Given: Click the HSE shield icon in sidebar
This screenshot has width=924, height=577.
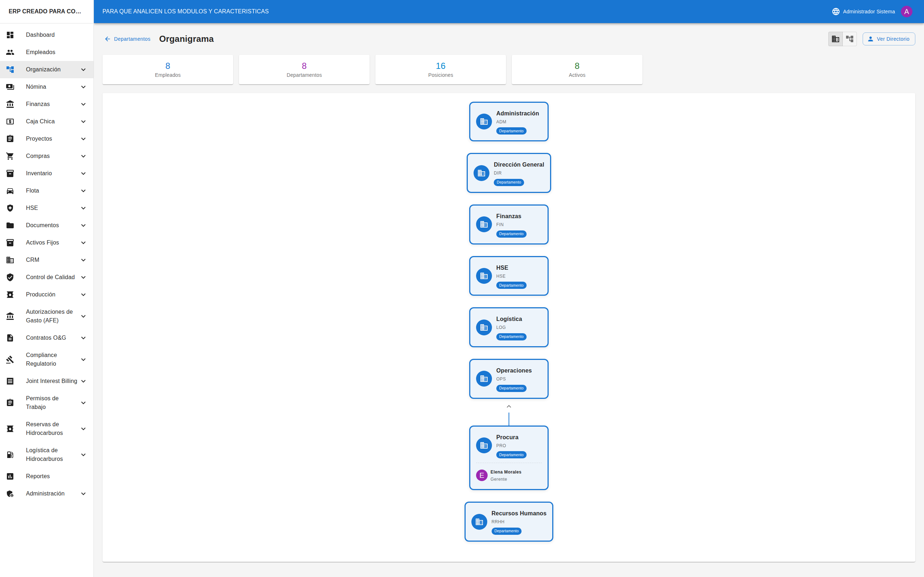Looking at the screenshot, I should point(10,208).
